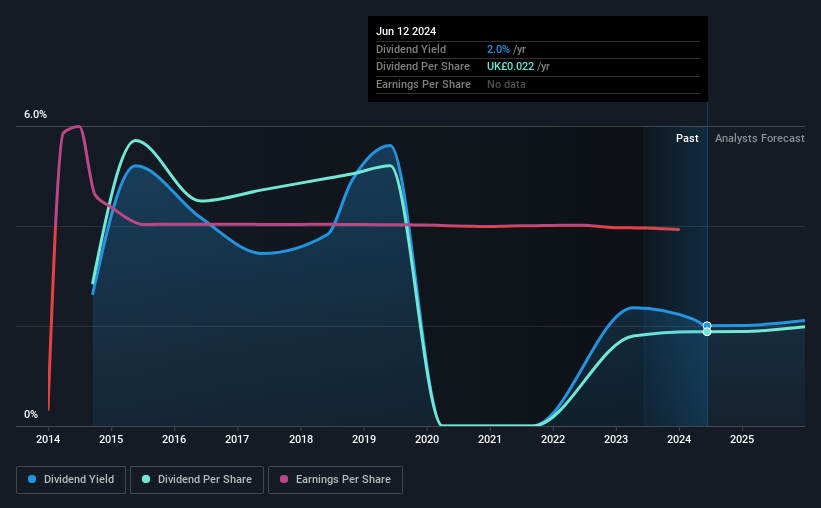Toggle the Earnings Per Share legend button

335,480
